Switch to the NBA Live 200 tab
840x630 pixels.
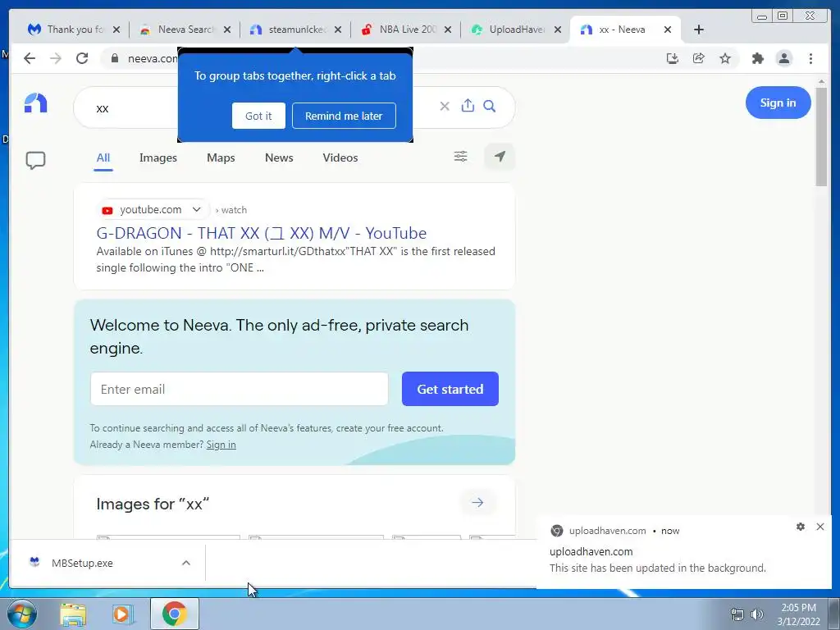406,30
